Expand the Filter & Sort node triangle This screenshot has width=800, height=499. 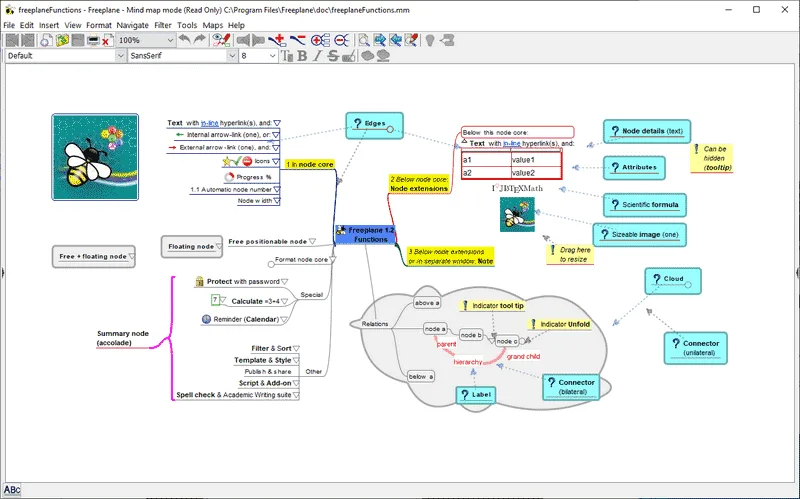[296, 348]
